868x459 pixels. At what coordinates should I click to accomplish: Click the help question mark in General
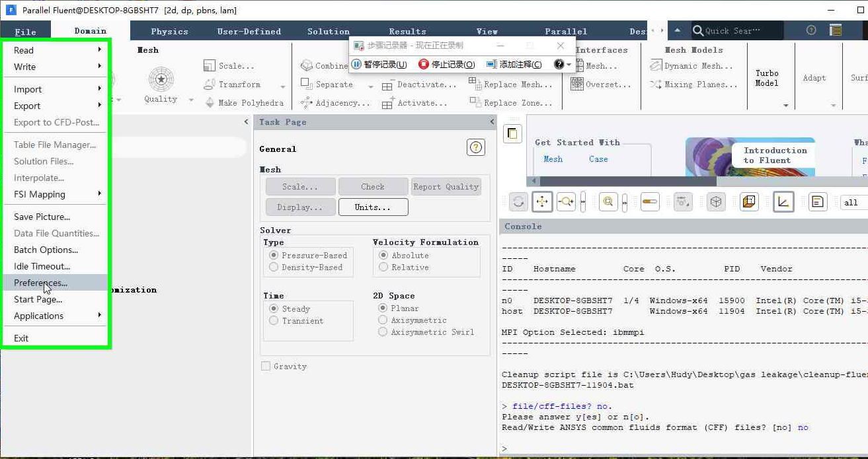pos(476,148)
